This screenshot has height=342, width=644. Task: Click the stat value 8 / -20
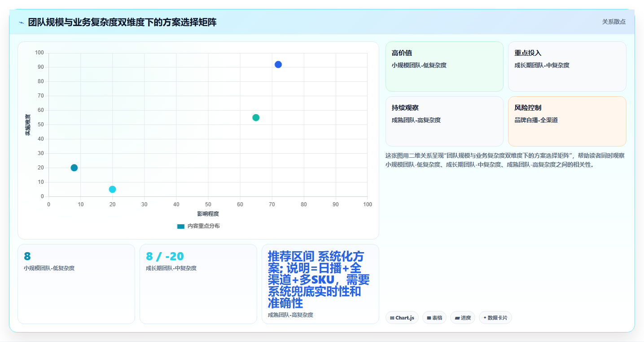point(165,256)
